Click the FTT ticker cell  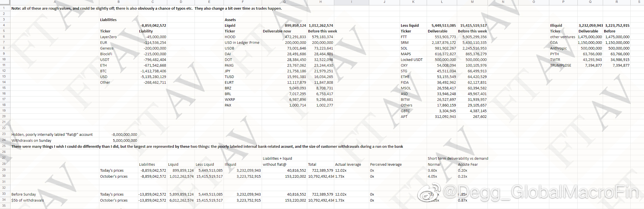pos(413,37)
